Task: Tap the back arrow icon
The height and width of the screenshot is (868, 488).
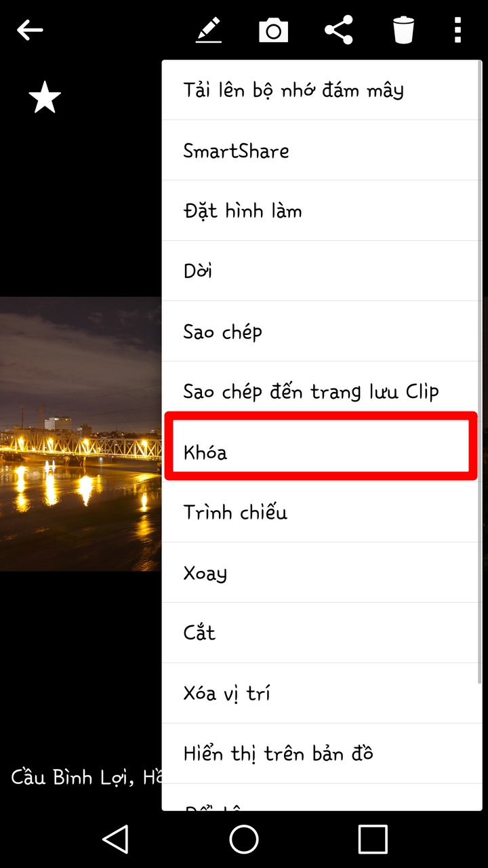Action: 30,30
